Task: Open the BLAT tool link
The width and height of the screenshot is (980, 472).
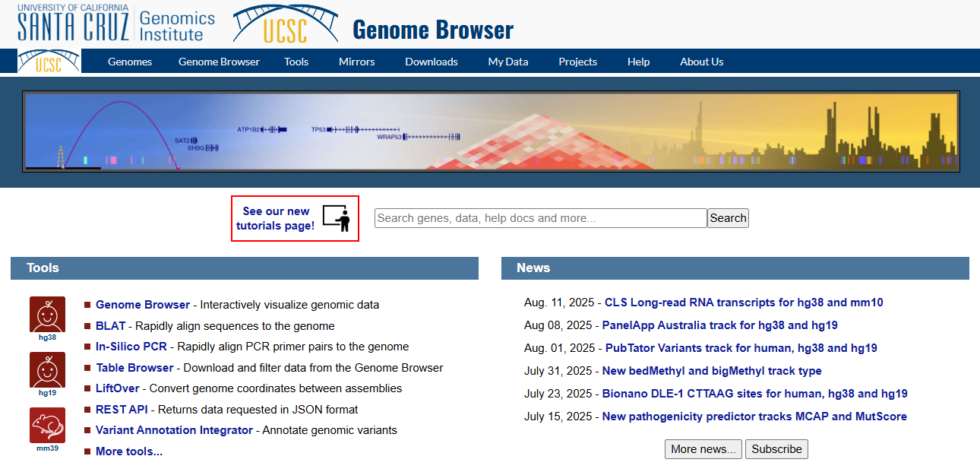Action: tap(111, 326)
